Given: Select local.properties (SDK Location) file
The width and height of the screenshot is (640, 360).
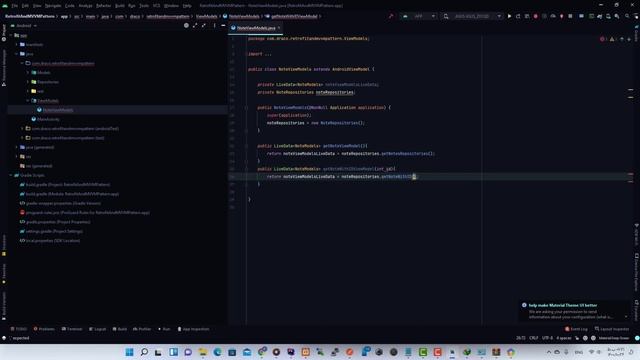Looking at the screenshot, I should click(53, 241).
